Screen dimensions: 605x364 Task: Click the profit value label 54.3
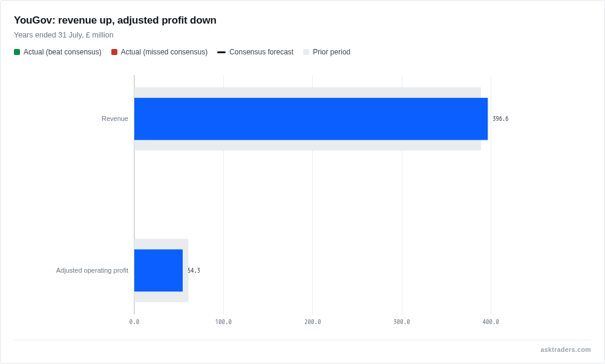point(194,270)
